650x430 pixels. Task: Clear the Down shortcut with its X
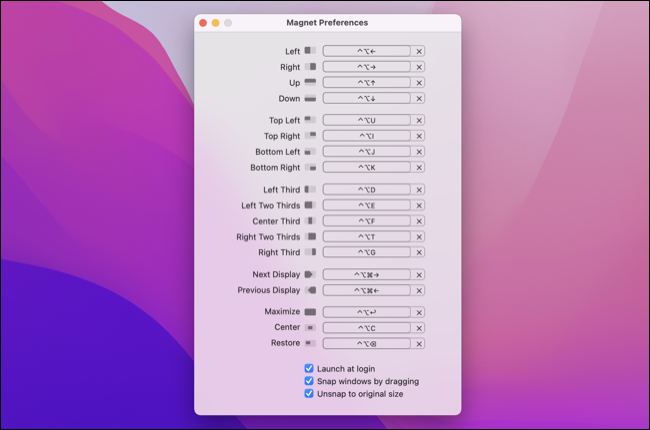[x=419, y=99]
